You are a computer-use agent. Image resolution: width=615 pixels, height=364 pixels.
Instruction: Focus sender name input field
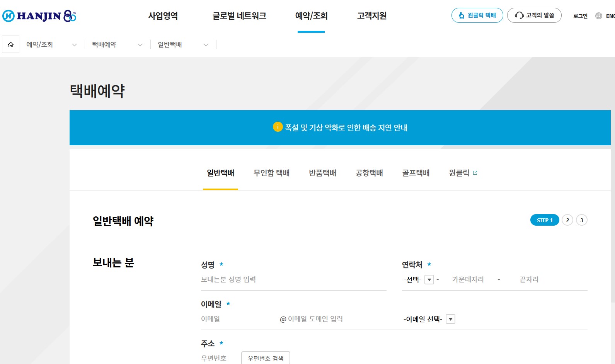(x=294, y=279)
